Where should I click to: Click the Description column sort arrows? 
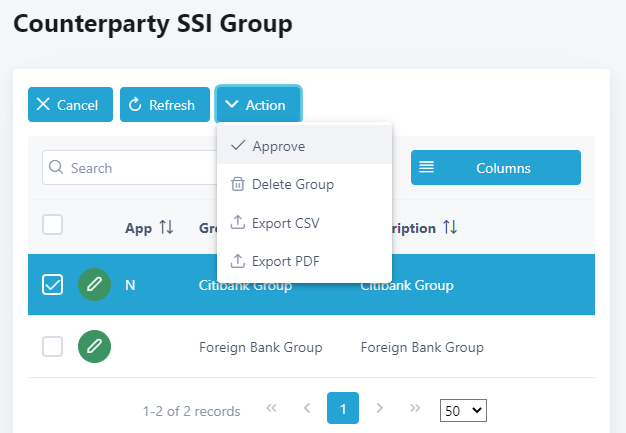(x=450, y=228)
